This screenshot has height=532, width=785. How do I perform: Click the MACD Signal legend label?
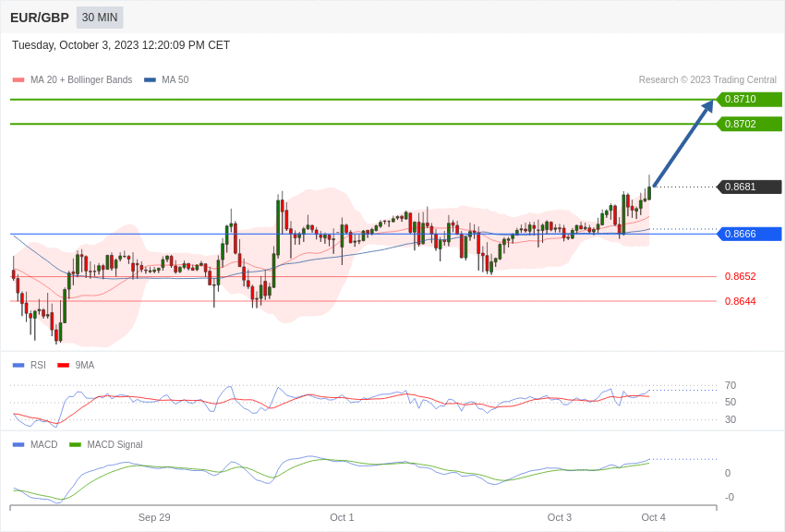(115, 444)
